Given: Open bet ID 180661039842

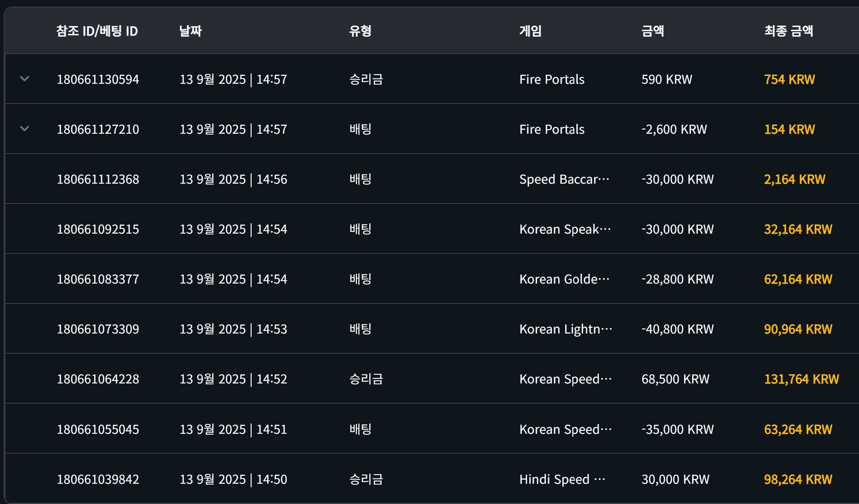Looking at the screenshot, I should pos(98,479).
